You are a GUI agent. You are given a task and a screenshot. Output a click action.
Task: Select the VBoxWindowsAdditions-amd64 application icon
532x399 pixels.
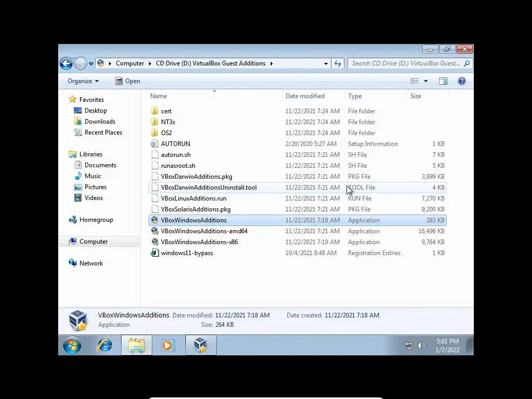tap(155, 231)
